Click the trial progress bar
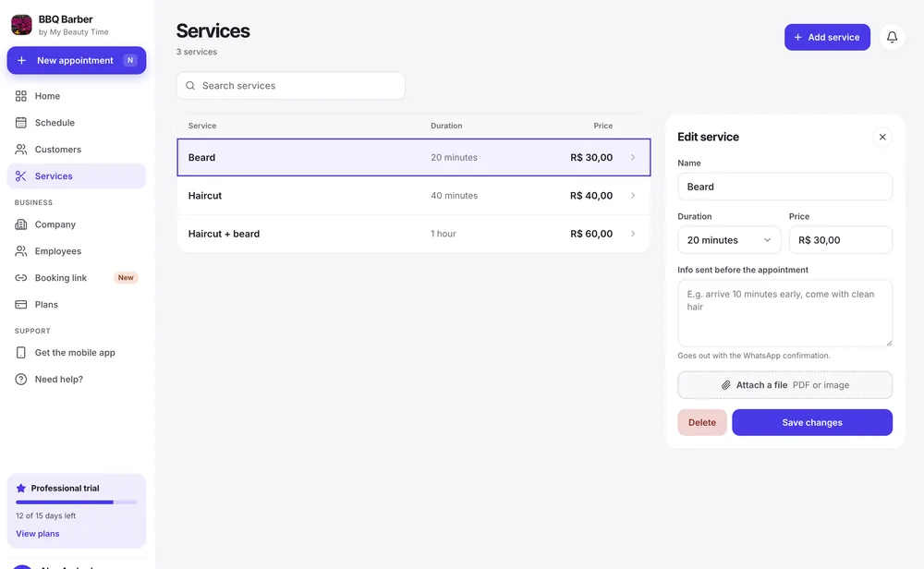 pos(77,502)
